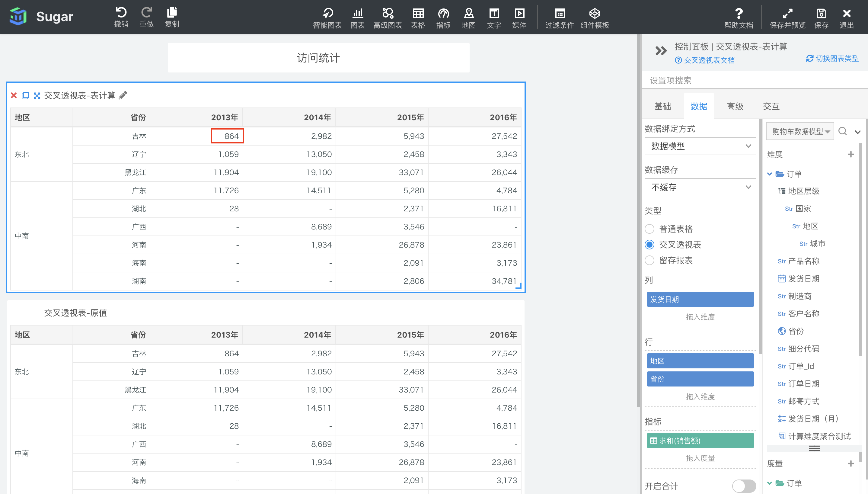The width and height of the screenshot is (868, 494).
Task: Add a new measure with plus icon
Action: coord(851,463)
